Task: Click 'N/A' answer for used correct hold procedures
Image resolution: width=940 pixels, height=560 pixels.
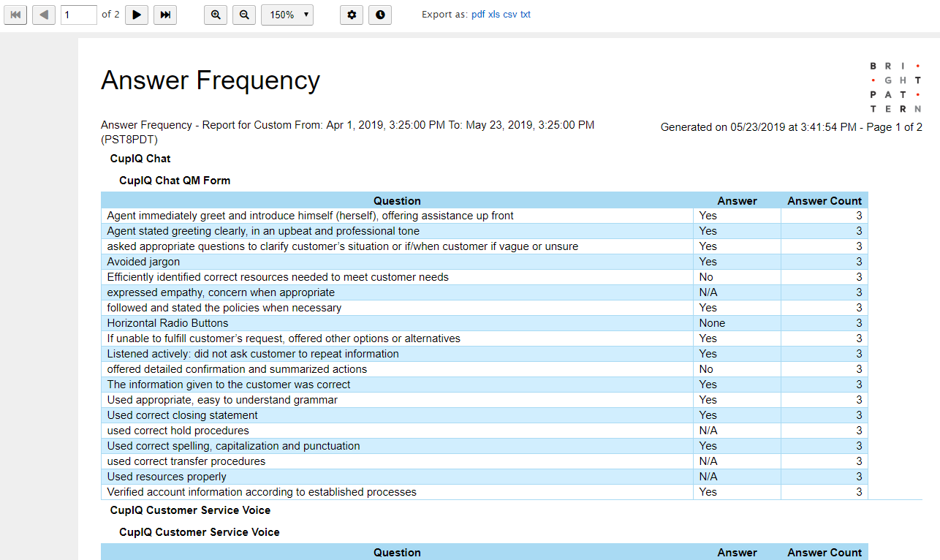Action: tap(708, 431)
